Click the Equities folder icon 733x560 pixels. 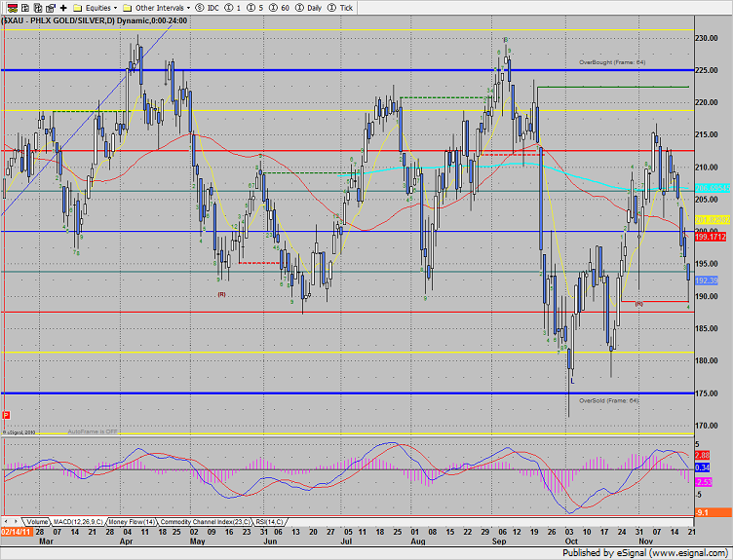pos(78,8)
